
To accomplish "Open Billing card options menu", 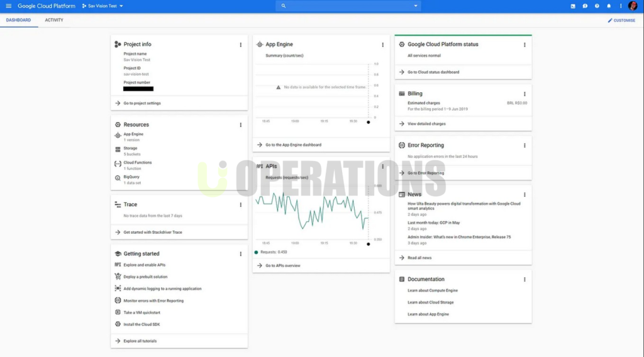I will (525, 94).
